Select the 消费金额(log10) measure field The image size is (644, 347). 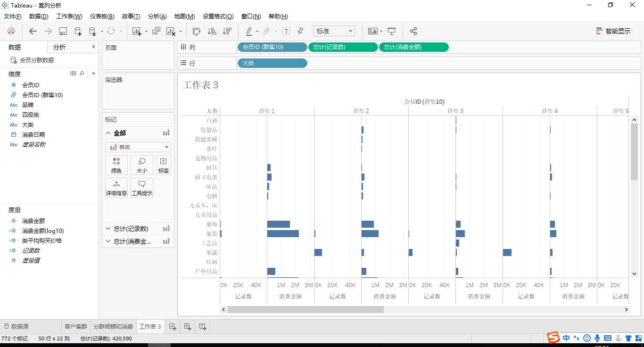[x=43, y=231]
